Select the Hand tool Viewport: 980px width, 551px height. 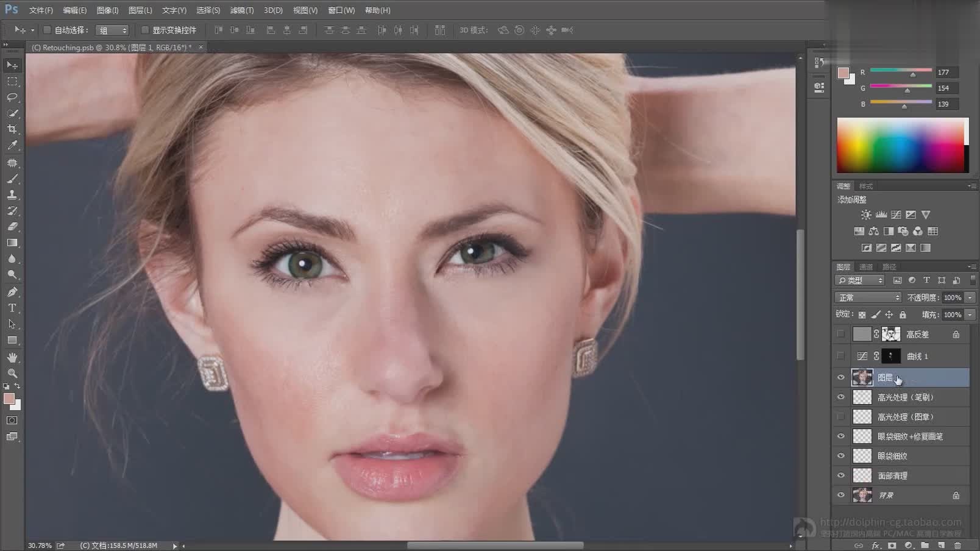coord(12,357)
